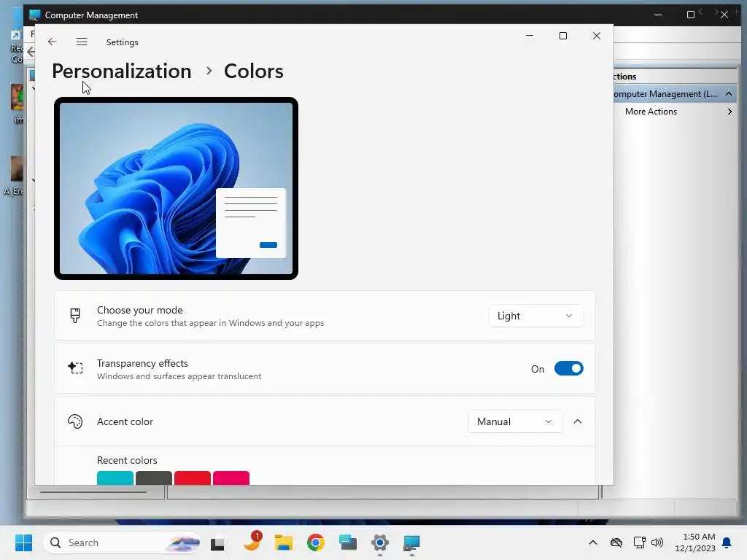Select the teal recent color swatch
The width and height of the screenshot is (747, 560).
pyautogui.click(x=115, y=478)
